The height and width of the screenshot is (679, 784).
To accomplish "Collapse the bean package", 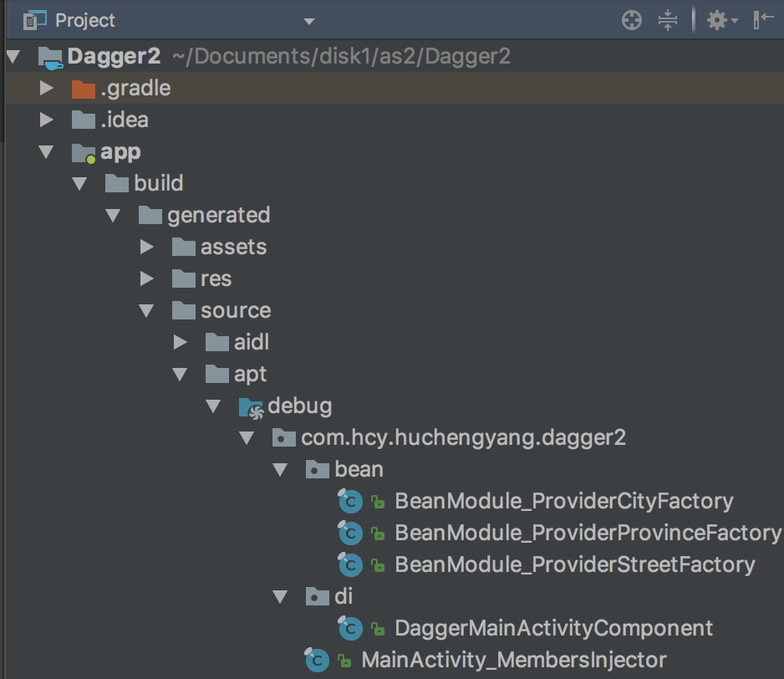I will 280,470.
